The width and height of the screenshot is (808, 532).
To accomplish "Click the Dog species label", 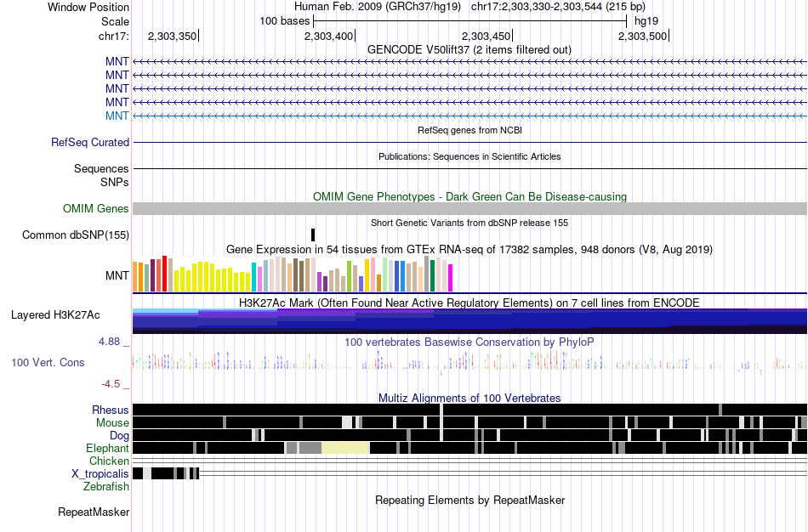I will click(x=119, y=436).
